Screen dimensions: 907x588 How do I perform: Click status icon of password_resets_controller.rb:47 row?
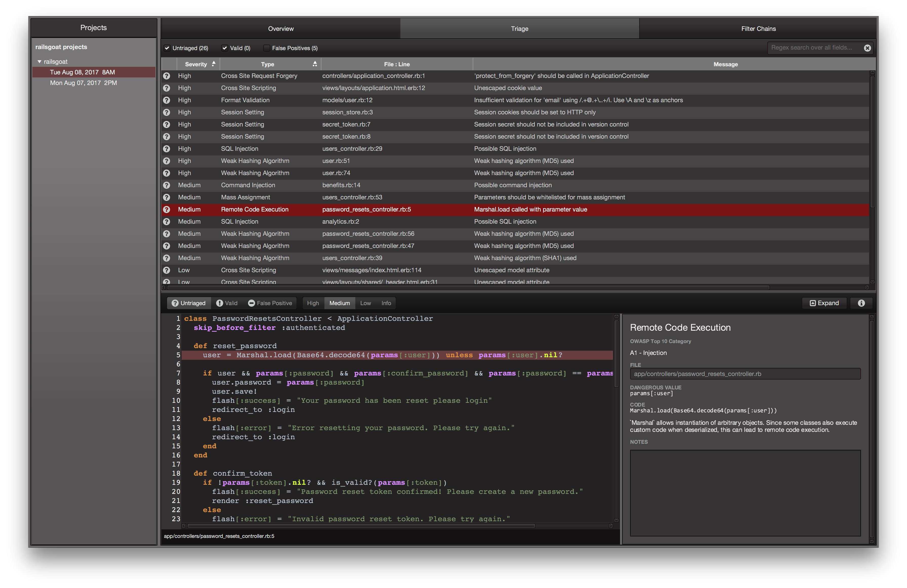[x=167, y=246]
